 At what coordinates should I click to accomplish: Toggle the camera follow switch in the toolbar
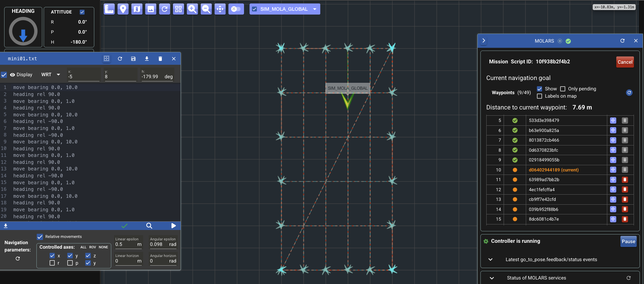point(236,9)
